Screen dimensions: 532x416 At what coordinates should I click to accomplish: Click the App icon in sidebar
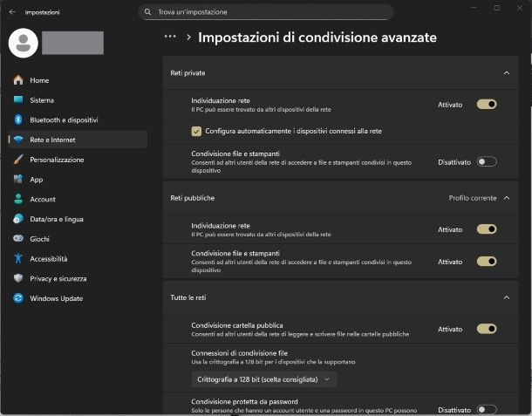tap(18, 179)
